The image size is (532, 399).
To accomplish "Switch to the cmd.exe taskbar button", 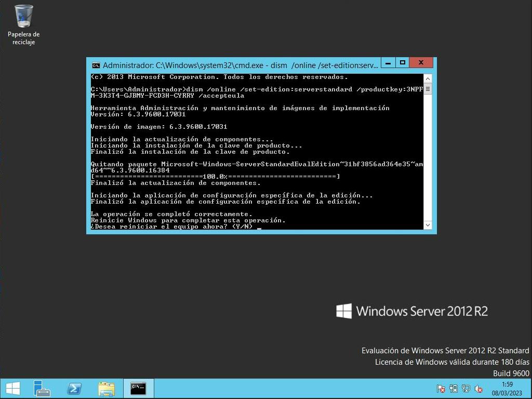I will (x=138, y=389).
